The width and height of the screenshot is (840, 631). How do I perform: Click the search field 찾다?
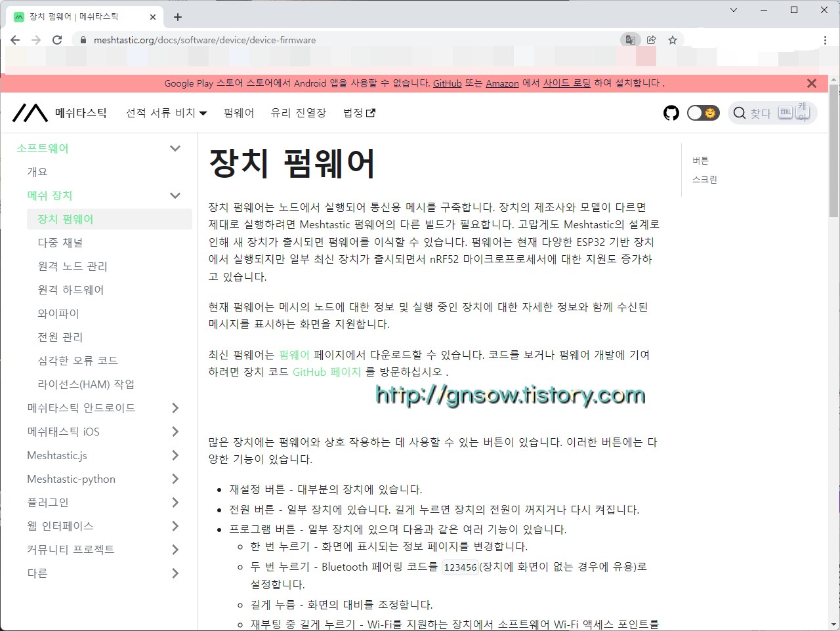pos(772,113)
